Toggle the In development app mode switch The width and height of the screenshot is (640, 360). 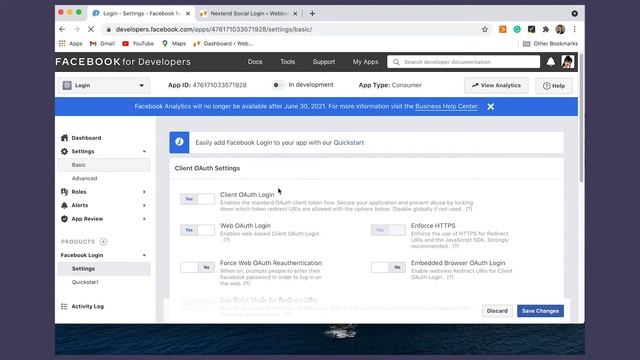(x=278, y=85)
